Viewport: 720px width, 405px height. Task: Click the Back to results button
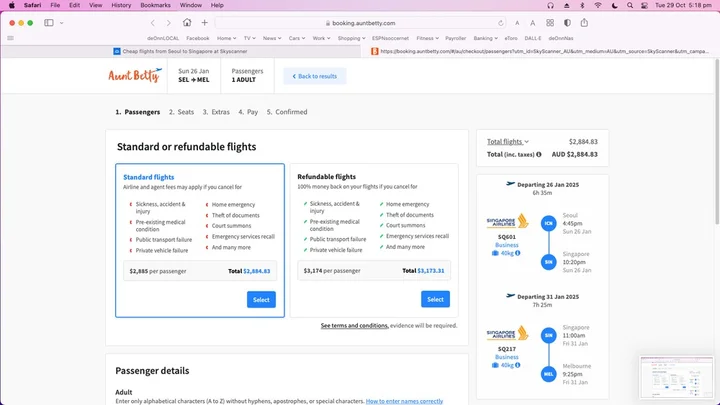coord(314,76)
